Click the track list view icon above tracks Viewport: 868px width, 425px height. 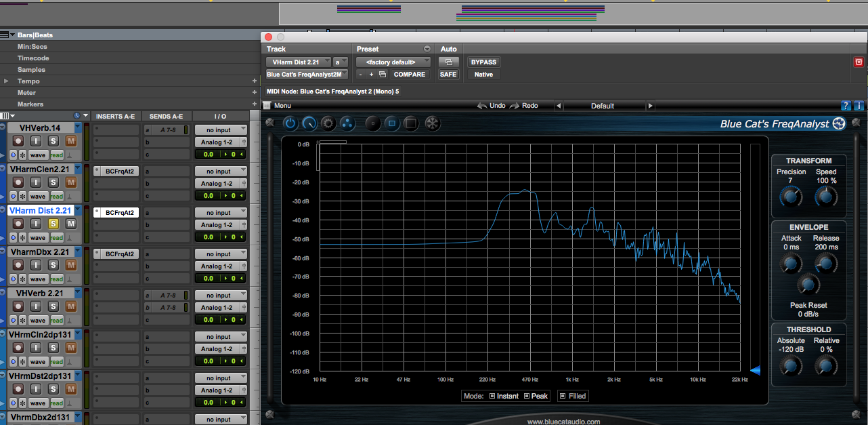(6, 116)
